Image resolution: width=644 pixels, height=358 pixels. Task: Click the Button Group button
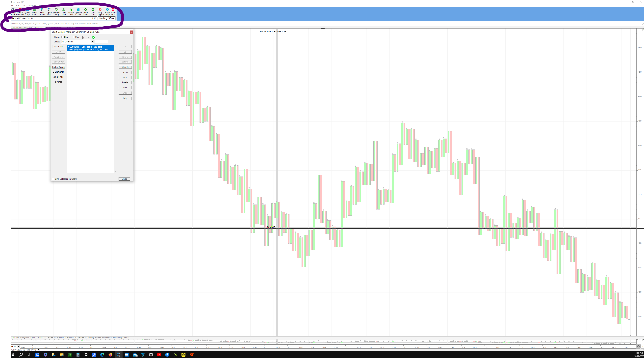[58, 67]
